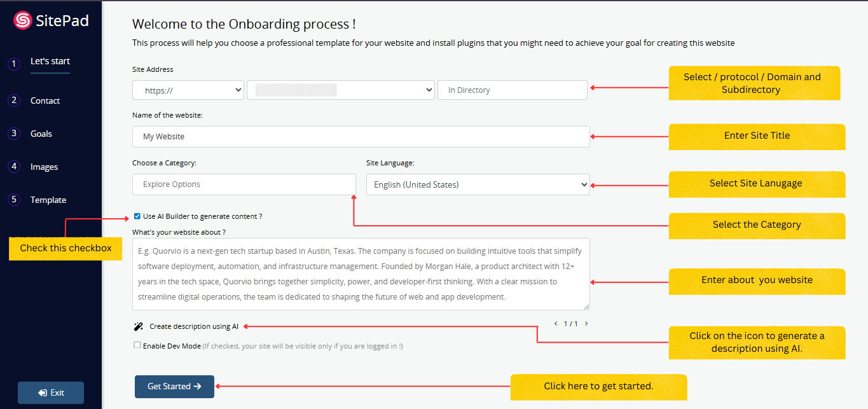Open the domain selection dropdown
Viewport: 868px width, 409px height.
[x=340, y=90]
